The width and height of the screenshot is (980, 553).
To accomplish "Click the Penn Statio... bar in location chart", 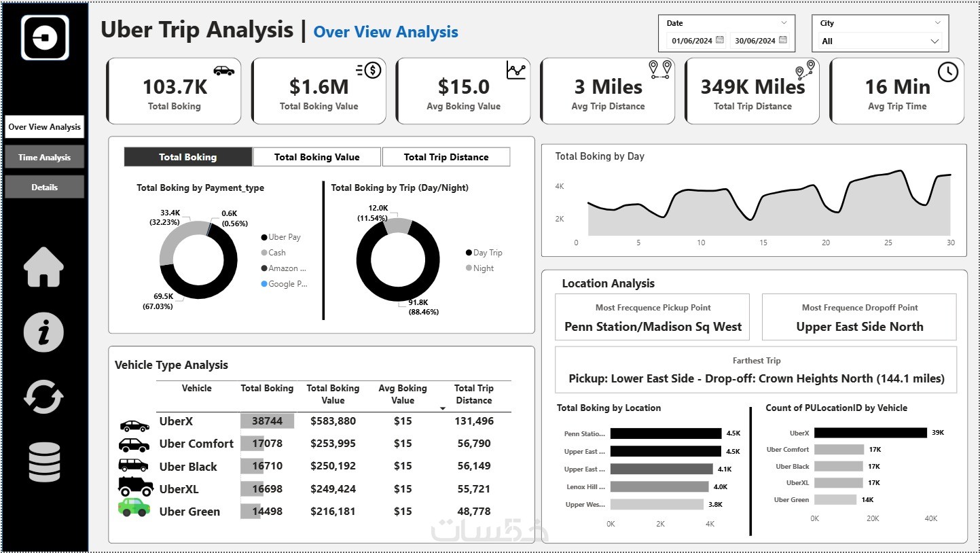I will 666,433.
